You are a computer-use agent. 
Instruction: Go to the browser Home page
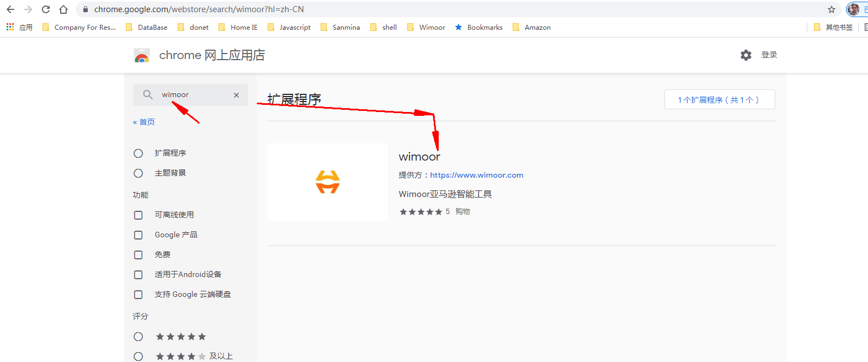(63, 9)
